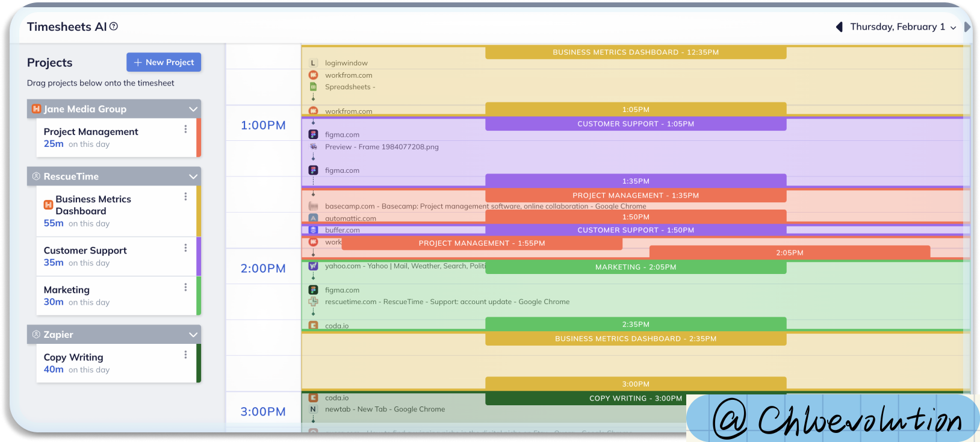
Task: Click the rescuetime.com Support account update row
Action: (x=447, y=302)
